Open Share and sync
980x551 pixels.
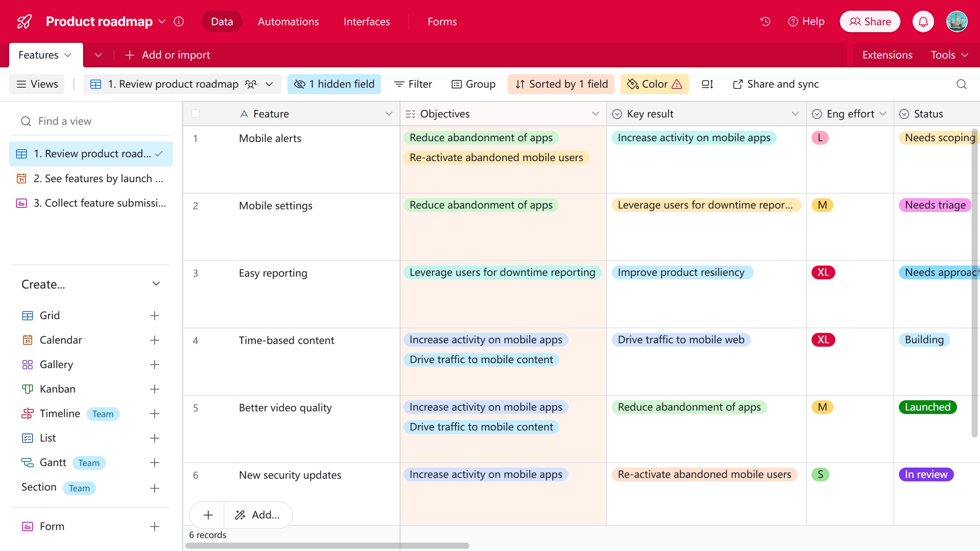click(776, 84)
